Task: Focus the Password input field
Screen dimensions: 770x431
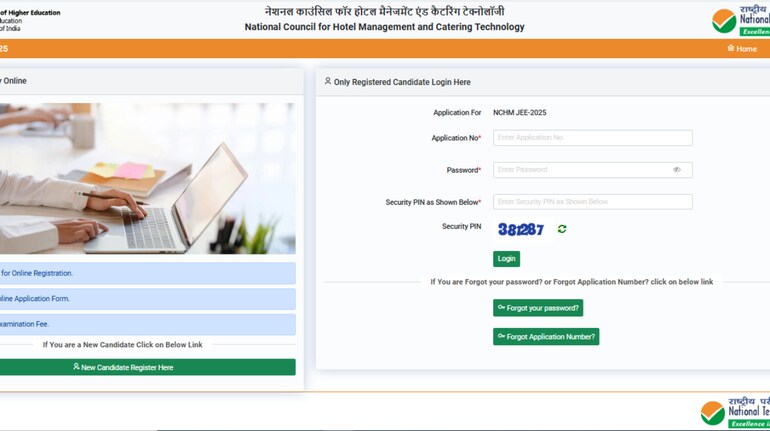Action: pyautogui.click(x=593, y=170)
